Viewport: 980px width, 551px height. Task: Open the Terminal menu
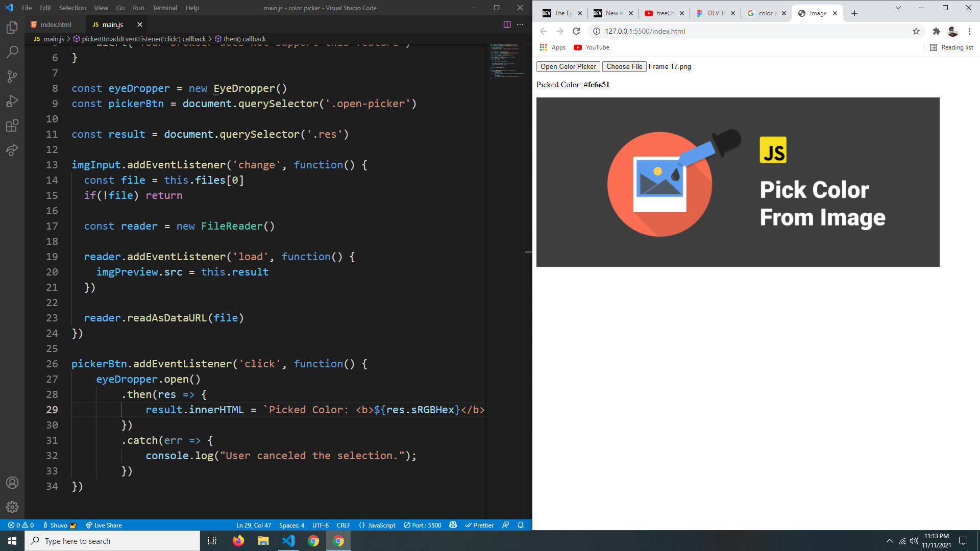pyautogui.click(x=164, y=8)
